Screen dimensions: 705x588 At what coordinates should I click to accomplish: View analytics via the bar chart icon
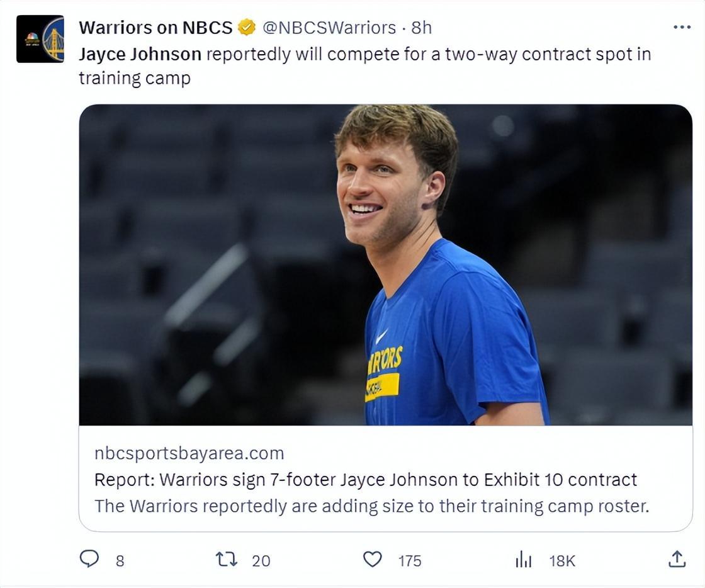[524, 559]
